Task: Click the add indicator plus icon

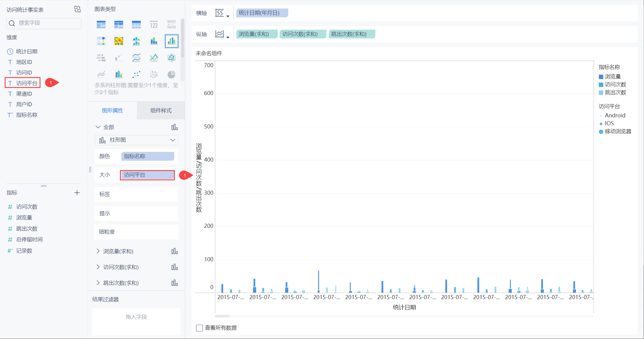Action: tap(77, 193)
